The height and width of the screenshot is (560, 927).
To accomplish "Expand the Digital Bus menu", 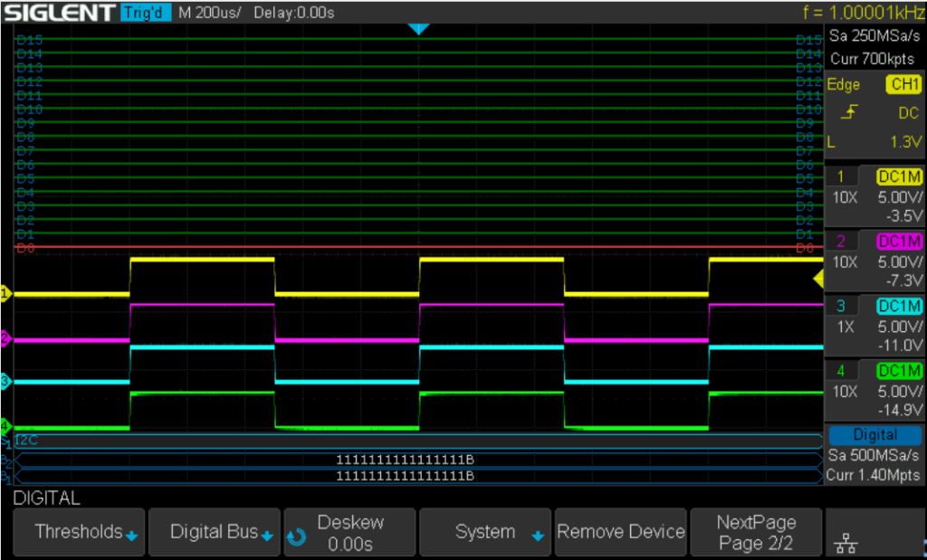I will (x=215, y=533).
